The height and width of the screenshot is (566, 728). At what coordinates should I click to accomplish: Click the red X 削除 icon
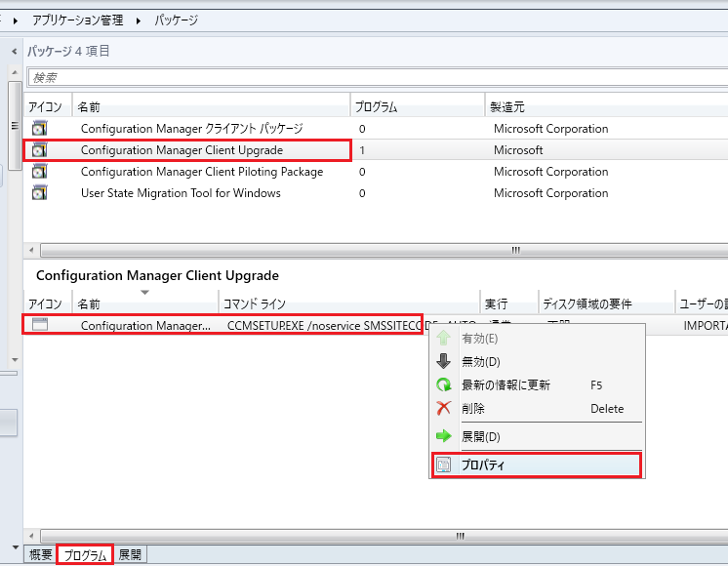coord(443,408)
